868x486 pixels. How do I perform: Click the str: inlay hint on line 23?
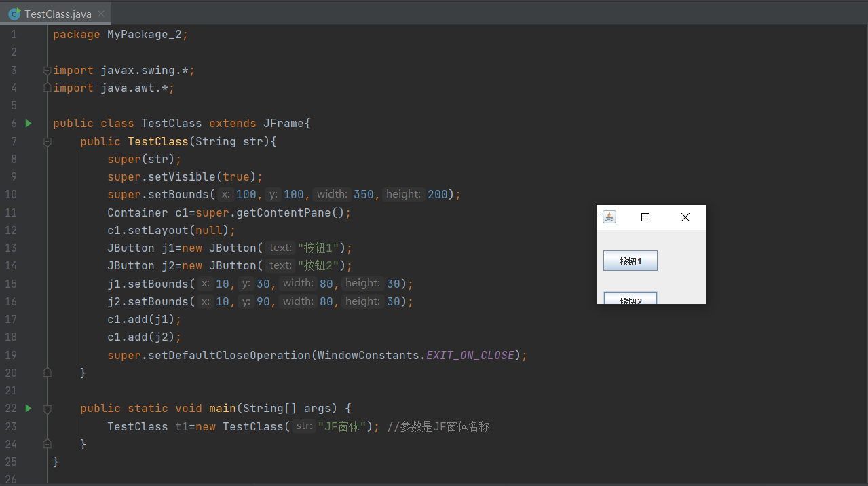[305, 426]
